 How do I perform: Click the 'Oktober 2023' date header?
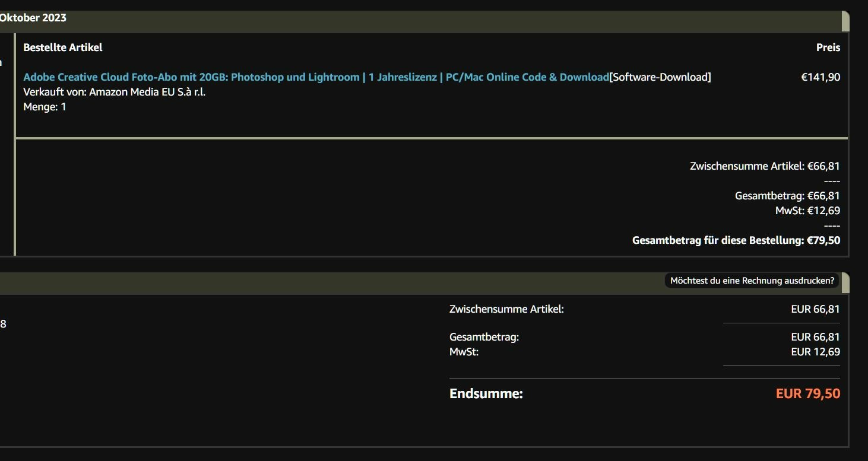point(33,18)
